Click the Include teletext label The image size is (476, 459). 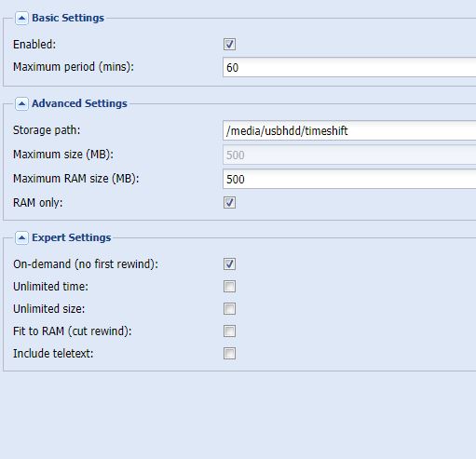click(53, 354)
